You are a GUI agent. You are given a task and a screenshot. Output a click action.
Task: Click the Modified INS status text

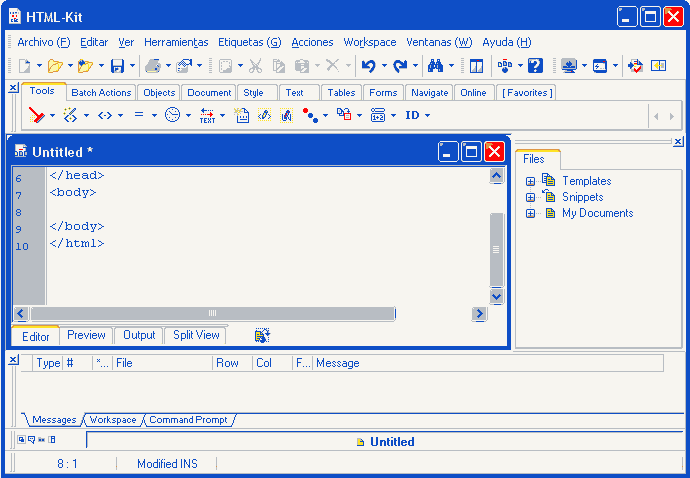click(167, 463)
